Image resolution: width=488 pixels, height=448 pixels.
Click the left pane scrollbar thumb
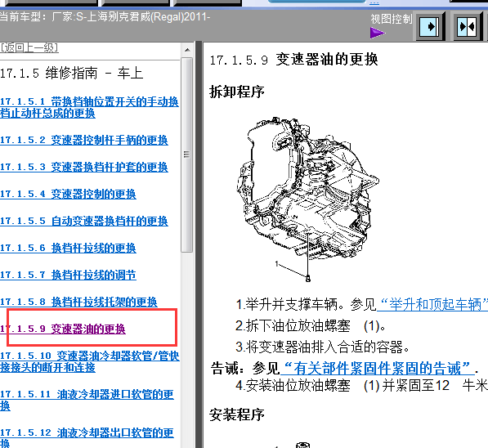pyautogui.click(x=186, y=155)
